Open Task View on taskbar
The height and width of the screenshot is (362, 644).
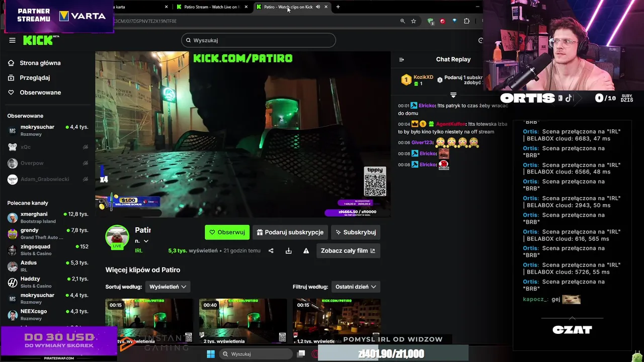tap(301, 354)
